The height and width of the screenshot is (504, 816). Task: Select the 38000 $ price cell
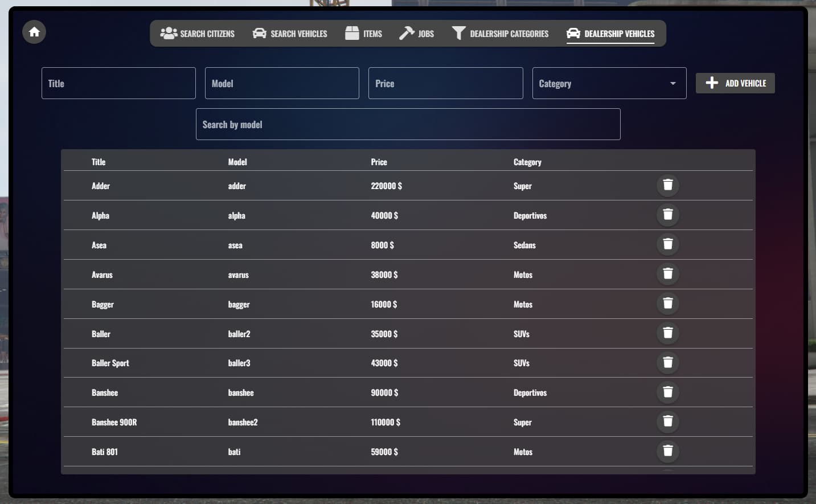pyautogui.click(x=384, y=274)
